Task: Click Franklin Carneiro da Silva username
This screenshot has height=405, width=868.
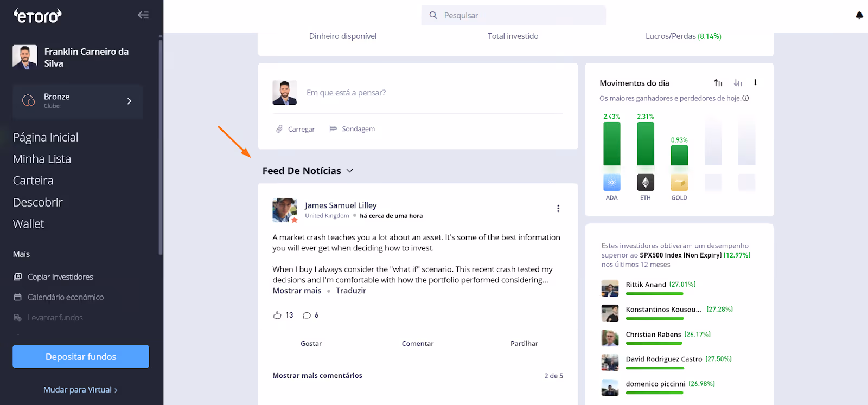Action: [87, 57]
